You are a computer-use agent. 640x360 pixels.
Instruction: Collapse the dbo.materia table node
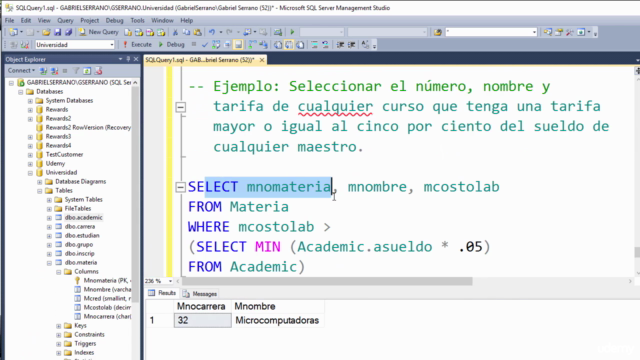(49, 263)
